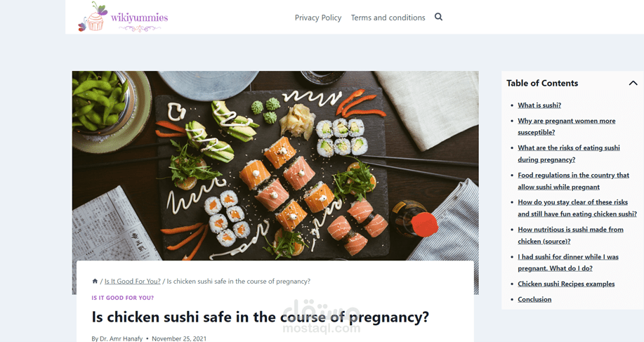Click the sushi platter featured image
Viewport: 644px width, 342px height.
coord(275,166)
